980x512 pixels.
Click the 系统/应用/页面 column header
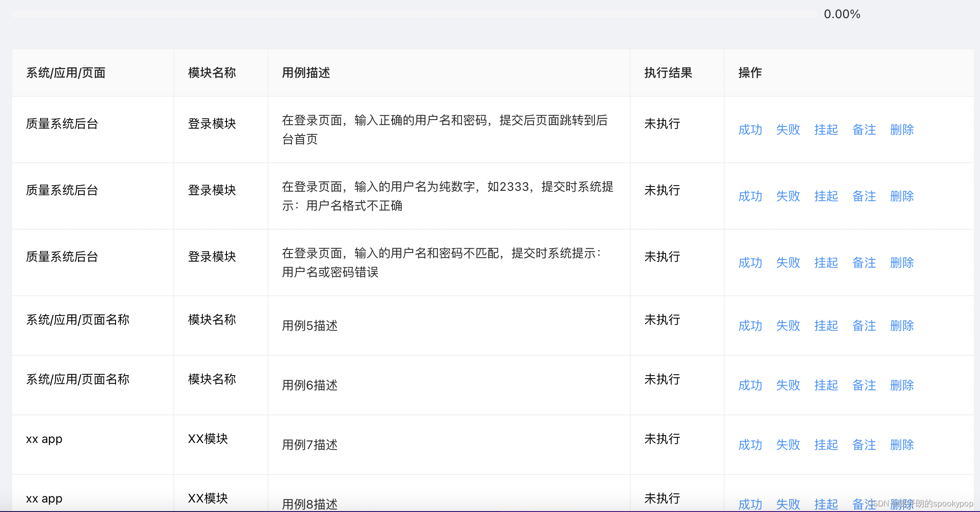(66, 73)
